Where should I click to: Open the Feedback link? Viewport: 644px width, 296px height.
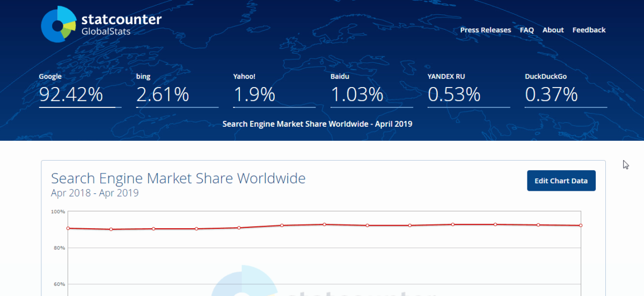click(589, 30)
